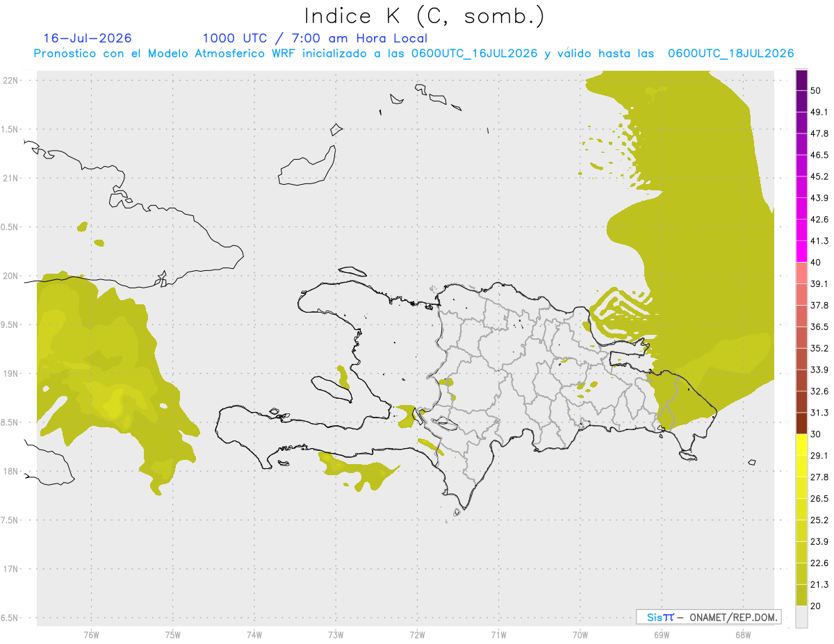Click the date '16-Jul-2026'
Screen dimensions: 834x644
click(88, 38)
